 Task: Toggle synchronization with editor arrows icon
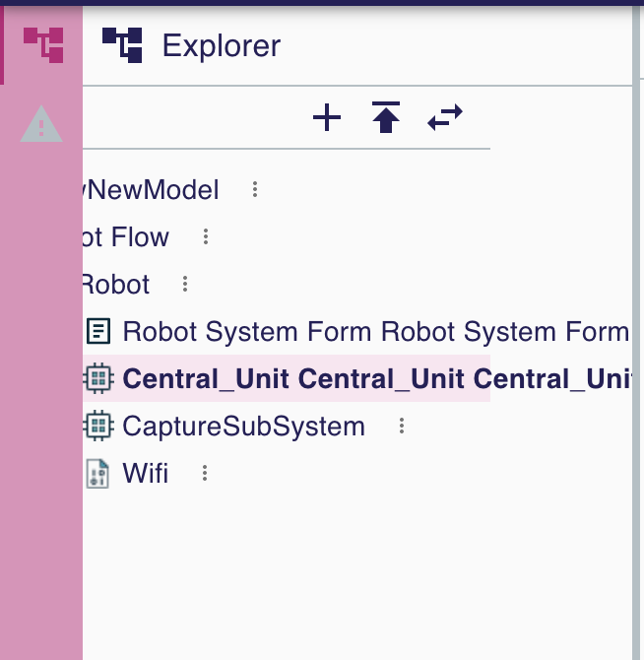point(445,117)
